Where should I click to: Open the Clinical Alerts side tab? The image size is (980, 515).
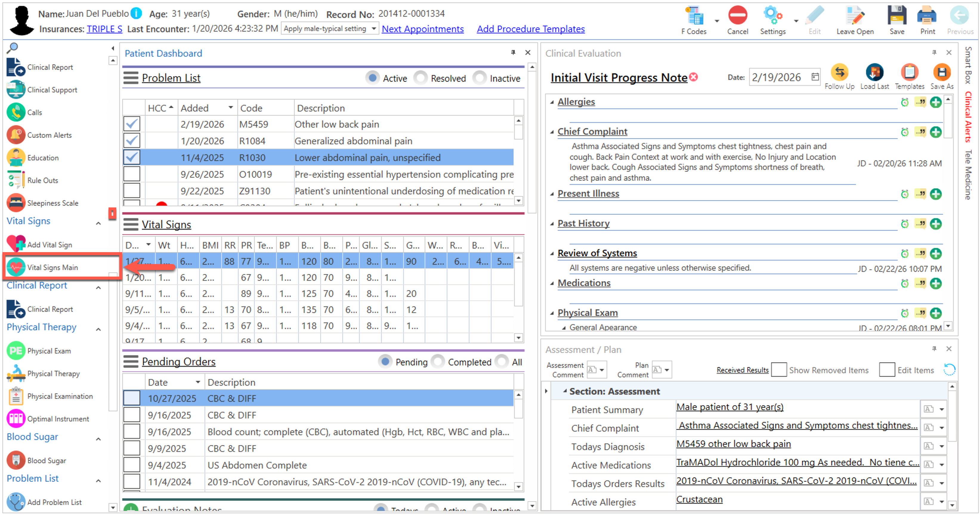tap(968, 117)
